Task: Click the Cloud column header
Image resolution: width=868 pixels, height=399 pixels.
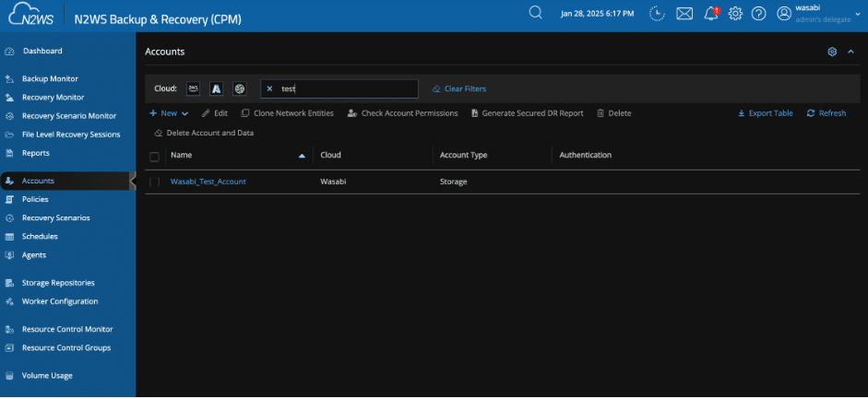Action: click(x=330, y=156)
